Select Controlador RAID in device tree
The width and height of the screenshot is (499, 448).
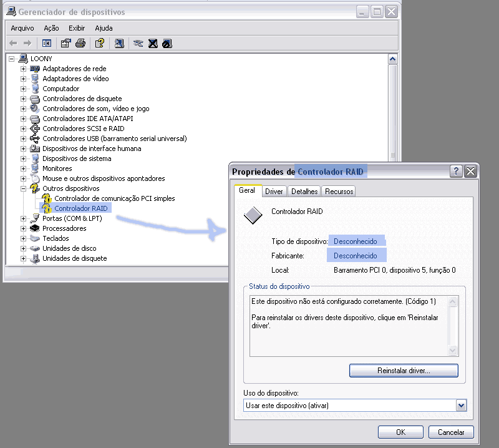coord(81,208)
